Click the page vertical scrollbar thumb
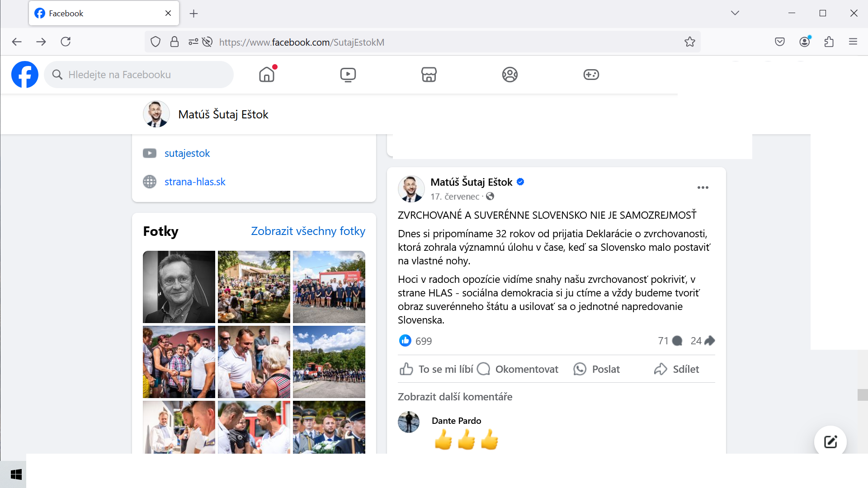 coord(862,395)
